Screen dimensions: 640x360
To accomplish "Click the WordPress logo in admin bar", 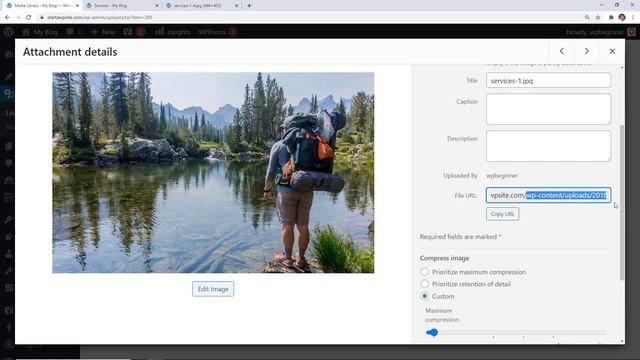I will (x=9, y=32).
